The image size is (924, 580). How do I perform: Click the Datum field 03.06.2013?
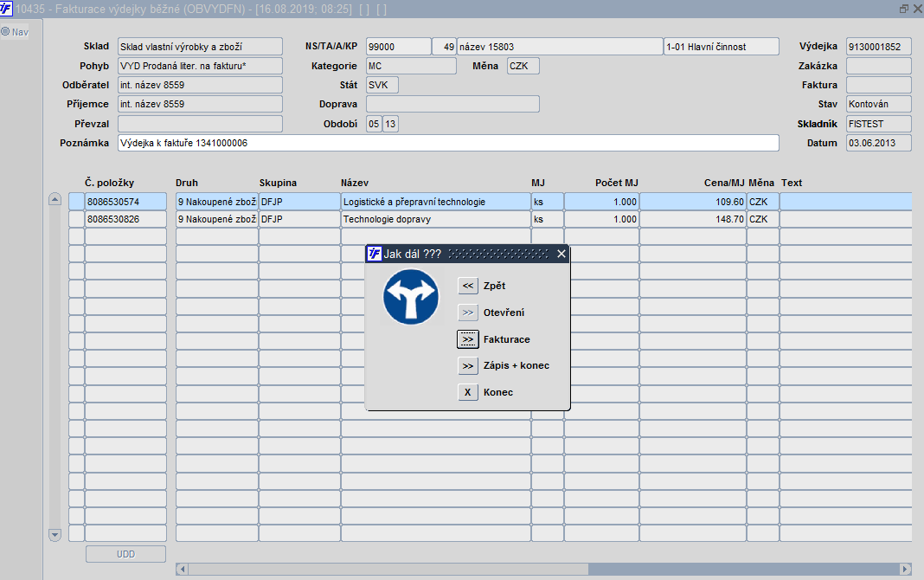[x=879, y=143]
